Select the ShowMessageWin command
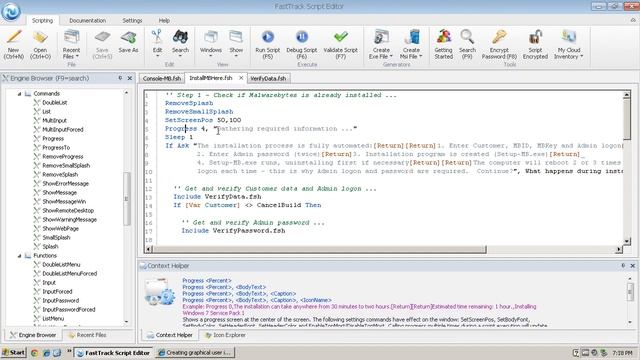The width and height of the screenshot is (640, 360). click(64, 202)
